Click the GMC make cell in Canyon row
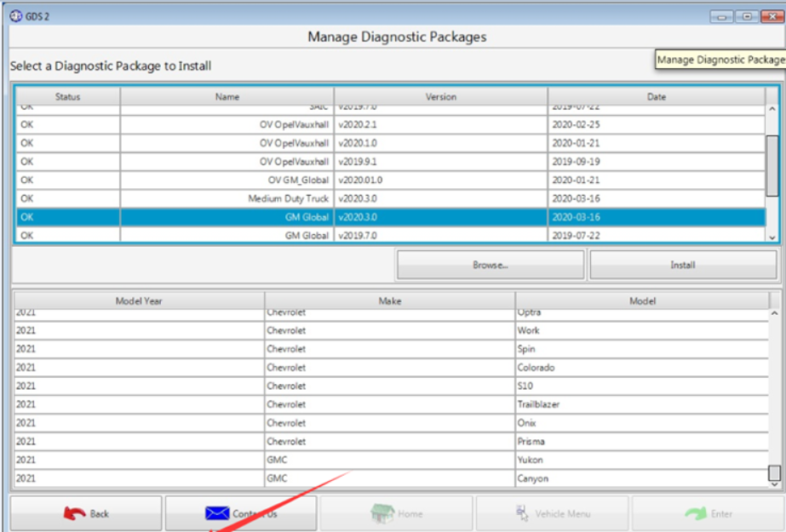786x532 pixels. 390,479
